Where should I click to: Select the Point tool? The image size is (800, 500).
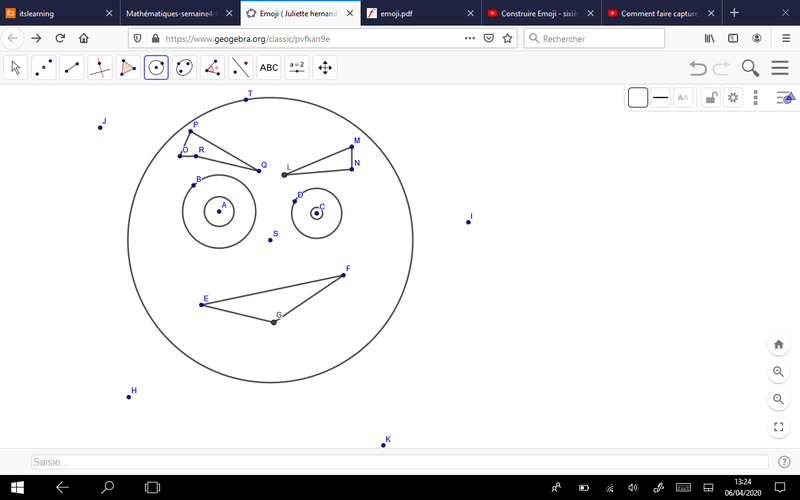pos(43,68)
